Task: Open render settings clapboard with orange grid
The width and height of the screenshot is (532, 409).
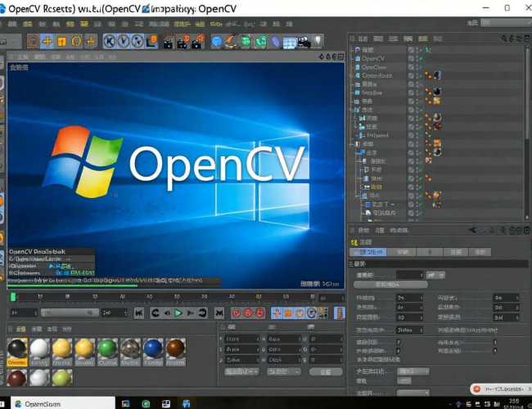Action: (x=198, y=42)
